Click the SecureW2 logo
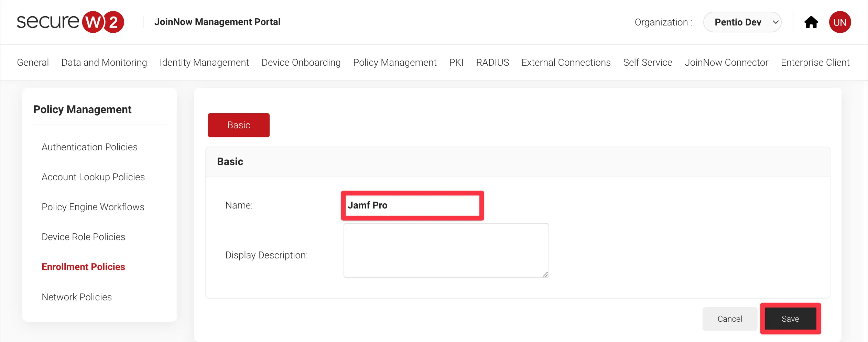This screenshot has height=342, width=868. [70, 22]
